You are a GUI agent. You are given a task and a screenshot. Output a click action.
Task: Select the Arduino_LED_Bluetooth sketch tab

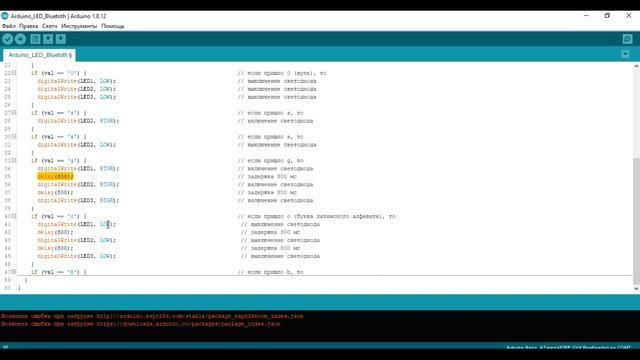click(40, 55)
